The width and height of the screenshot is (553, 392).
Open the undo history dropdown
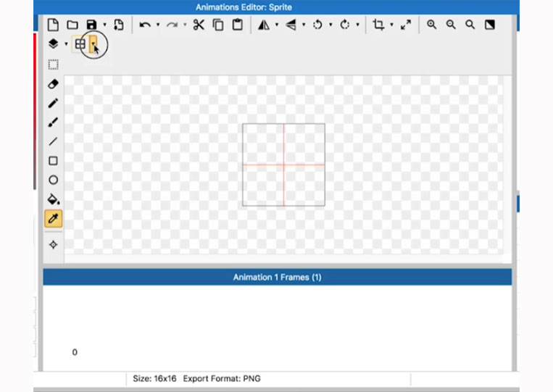click(x=158, y=25)
